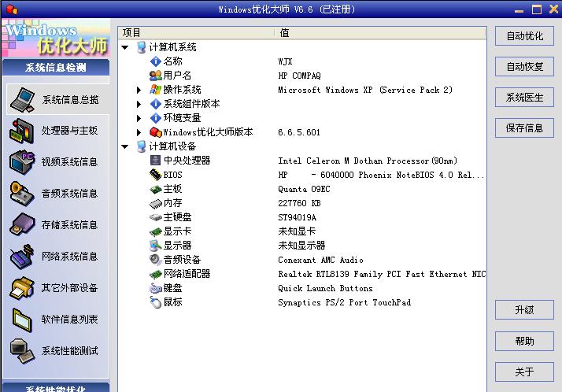Select the value Quanta 09EC
Viewport: 562px width, 392px height.
[x=304, y=189]
